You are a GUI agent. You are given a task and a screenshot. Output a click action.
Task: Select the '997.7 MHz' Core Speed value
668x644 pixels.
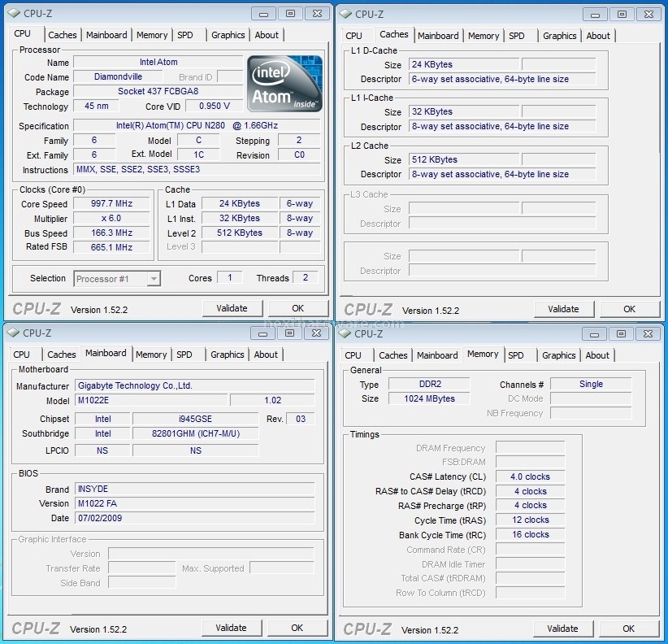[x=111, y=204]
